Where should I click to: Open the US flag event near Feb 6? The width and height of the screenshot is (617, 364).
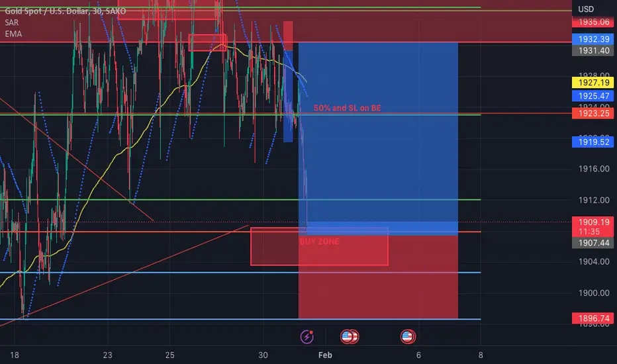click(x=408, y=337)
